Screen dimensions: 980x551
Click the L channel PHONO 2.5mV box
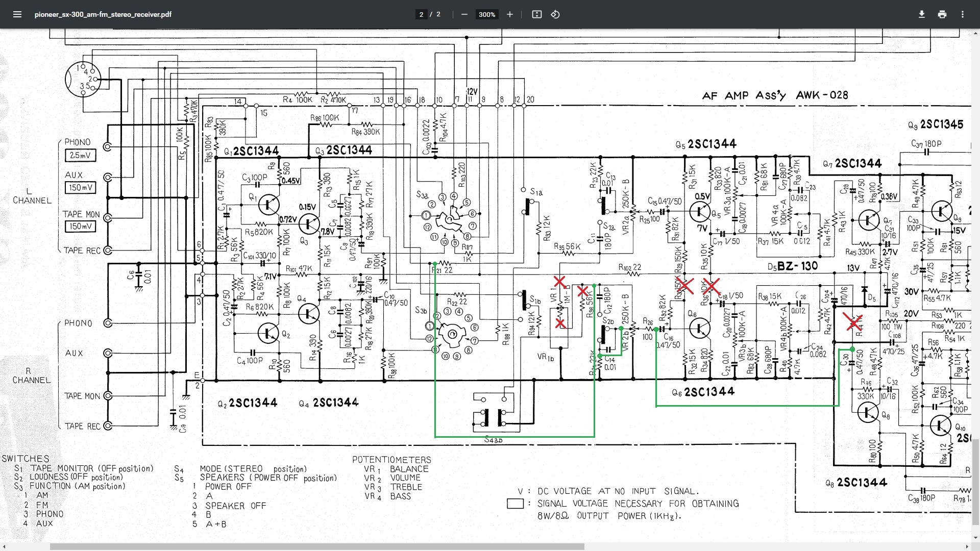(x=80, y=155)
